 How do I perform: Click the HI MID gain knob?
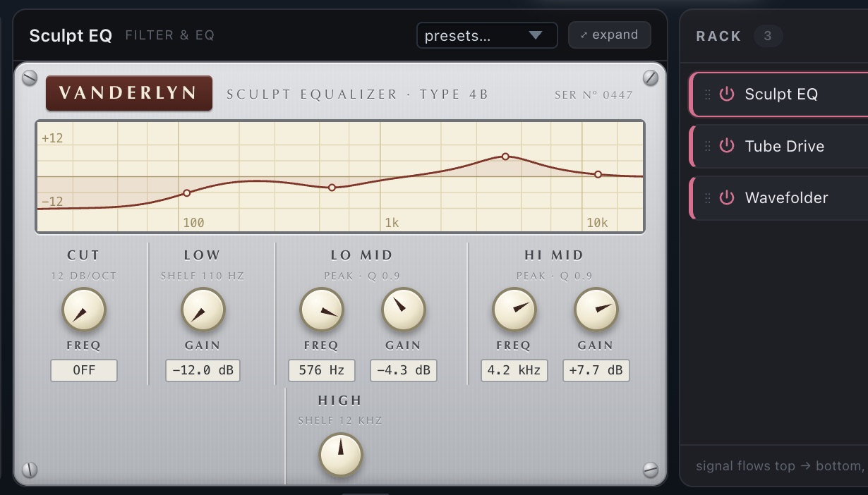click(596, 310)
